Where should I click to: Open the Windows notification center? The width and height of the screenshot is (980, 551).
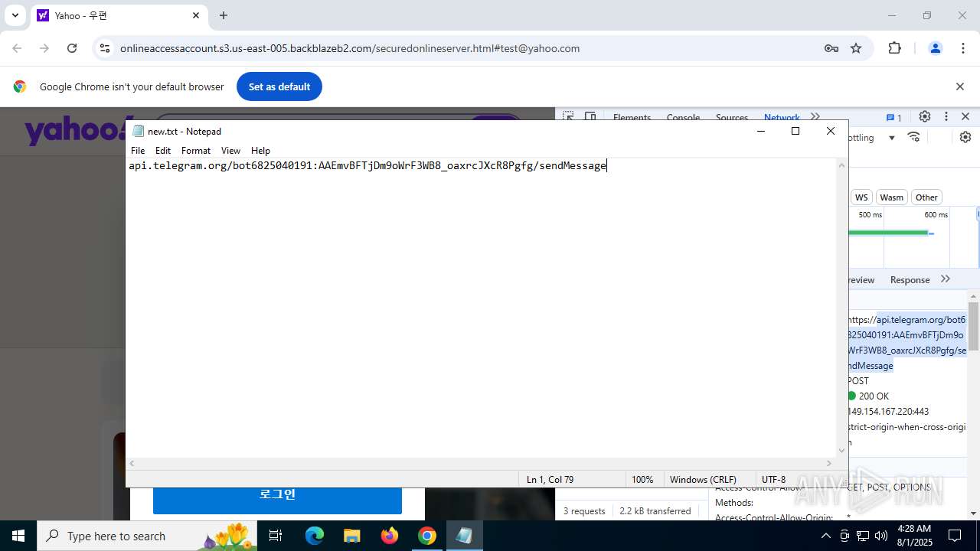(x=955, y=536)
